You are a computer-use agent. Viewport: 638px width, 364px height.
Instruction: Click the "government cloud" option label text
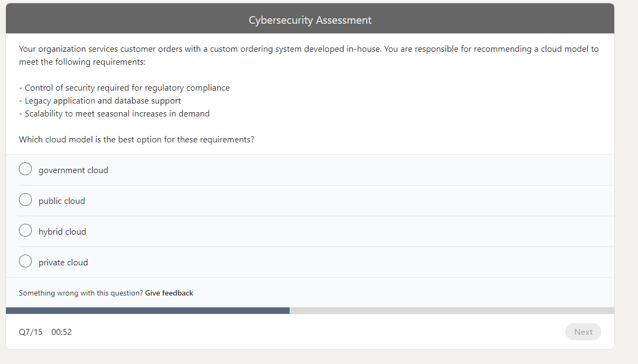(x=73, y=170)
